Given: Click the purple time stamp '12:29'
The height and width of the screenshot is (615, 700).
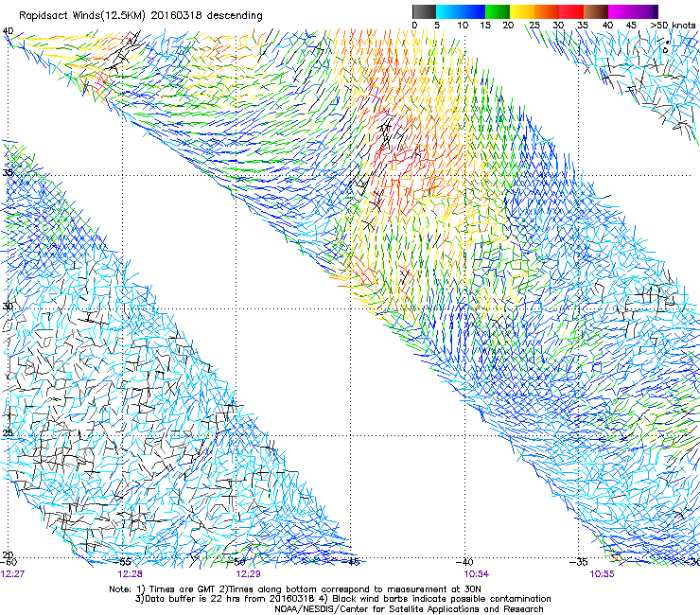Looking at the screenshot, I should pos(248,574).
